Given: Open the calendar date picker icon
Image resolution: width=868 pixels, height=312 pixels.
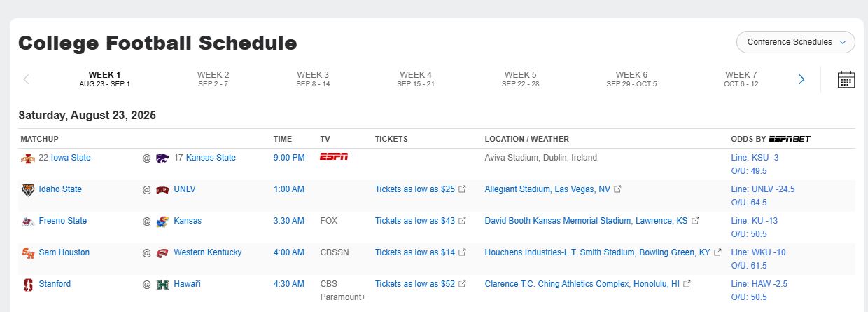Looking at the screenshot, I should [x=846, y=79].
